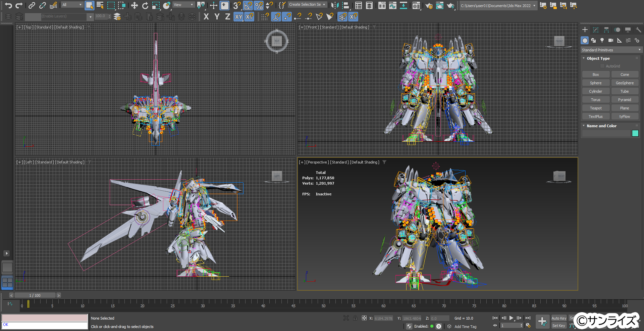This screenshot has width=644, height=331.
Task: Restrict to XY plane
Action: [x=238, y=16]
